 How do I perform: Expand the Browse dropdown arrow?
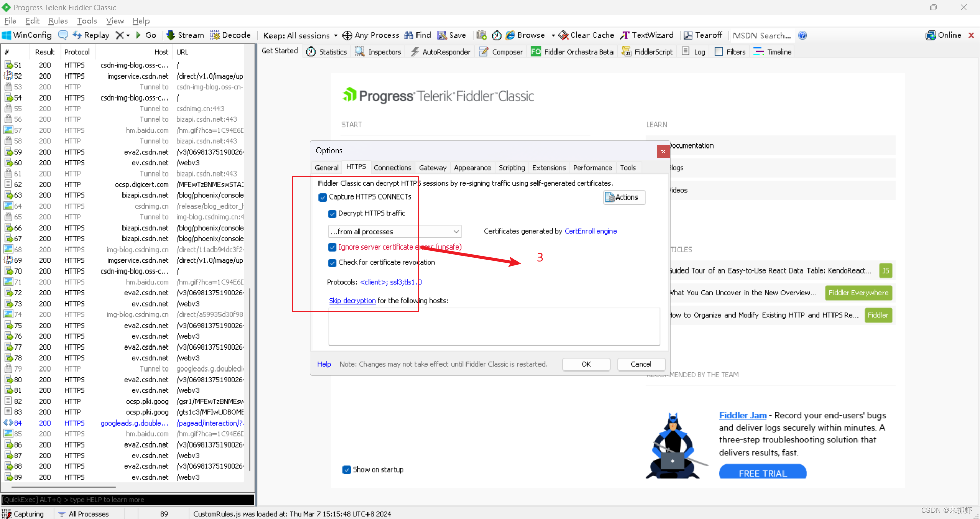[553, 35]
